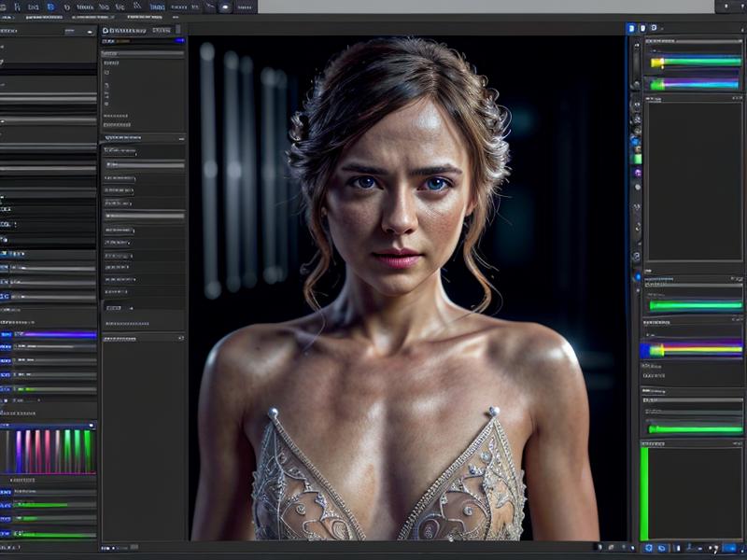Toggle the blue label beside the purple gradient slider
This screenshot has height=560, width=747.
point(7,334)
